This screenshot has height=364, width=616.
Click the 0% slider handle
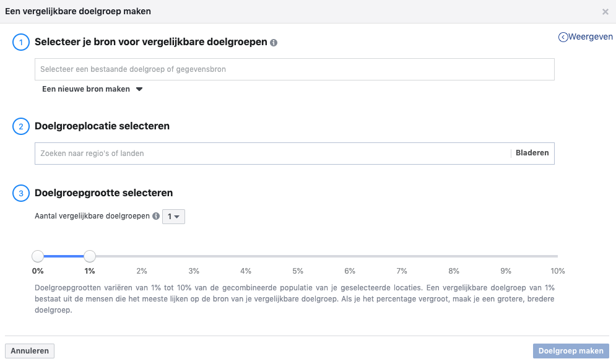(x=38, y=256)
